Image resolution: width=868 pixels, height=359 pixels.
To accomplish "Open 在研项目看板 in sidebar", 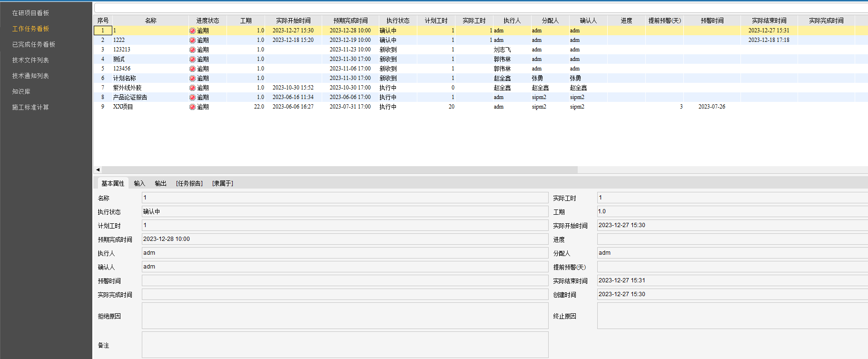I will (30, 13).
